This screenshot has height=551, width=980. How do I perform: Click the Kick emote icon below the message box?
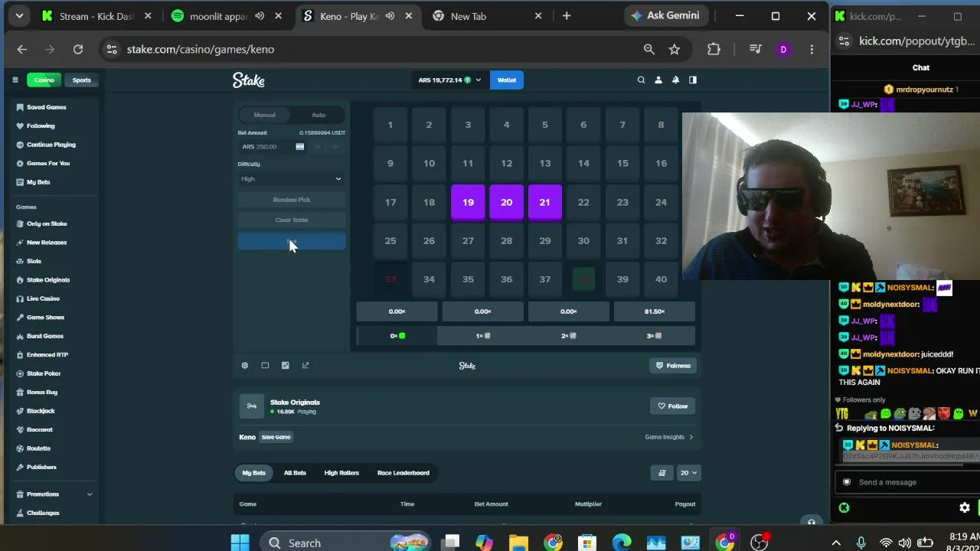[844, 507]
